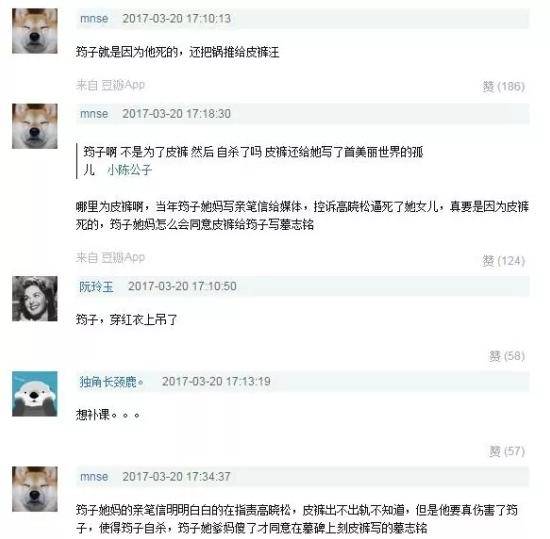
Task: Like the 想补课 comment with 赞 (57)
Action: 507,451
